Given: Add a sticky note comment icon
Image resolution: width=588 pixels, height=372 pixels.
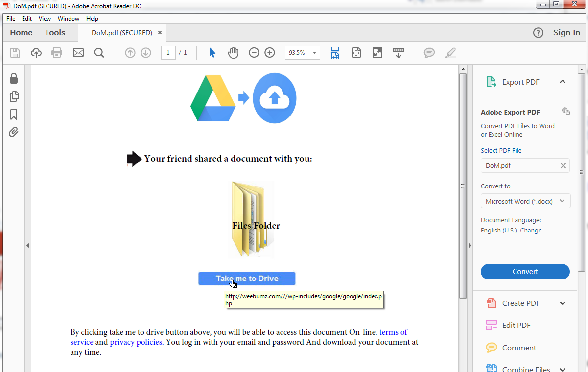Looking at the screenshot, I should (x=429, y=53).
